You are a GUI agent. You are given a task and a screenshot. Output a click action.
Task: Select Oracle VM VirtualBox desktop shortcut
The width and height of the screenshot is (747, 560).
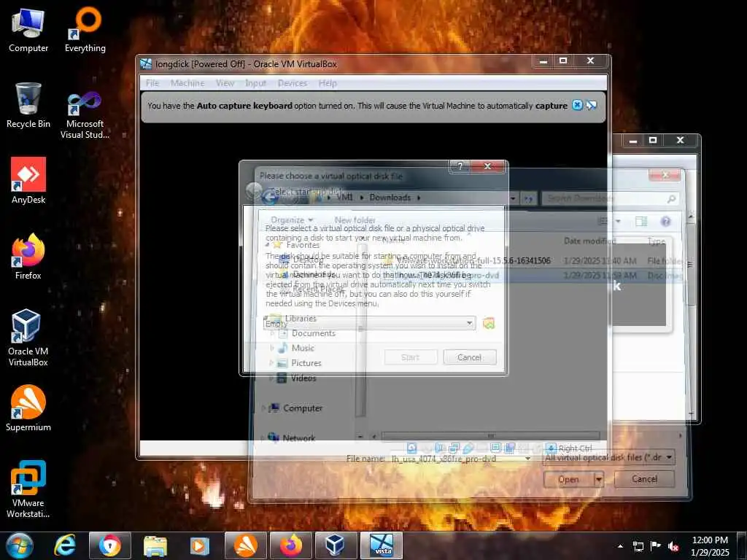click(x=28, y=337)
